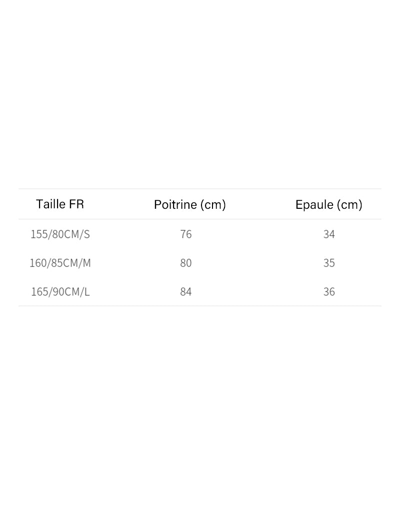
Task: Select the 165/90CM/L size cell
Action: 60,292
